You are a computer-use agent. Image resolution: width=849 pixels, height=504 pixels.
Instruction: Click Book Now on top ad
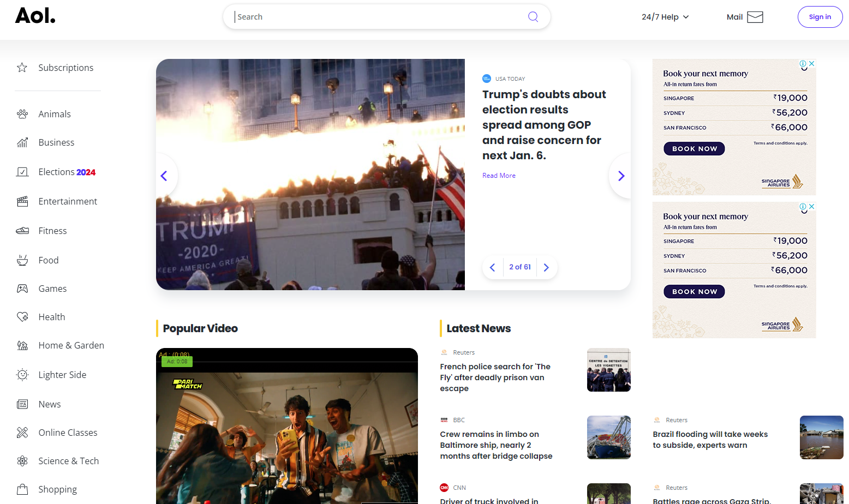[x=694, y=148]
